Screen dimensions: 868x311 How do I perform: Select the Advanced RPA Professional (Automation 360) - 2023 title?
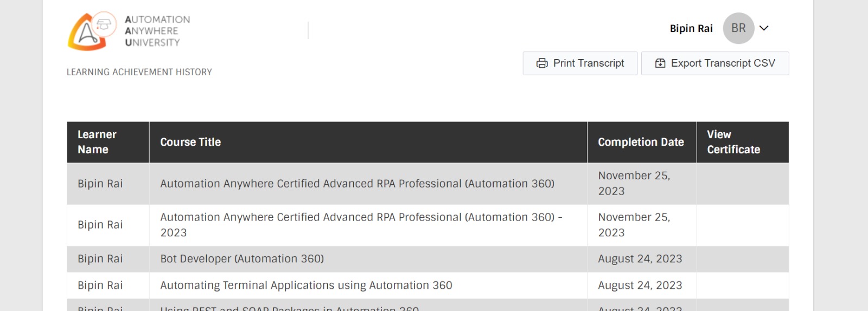tap(361, 225)
